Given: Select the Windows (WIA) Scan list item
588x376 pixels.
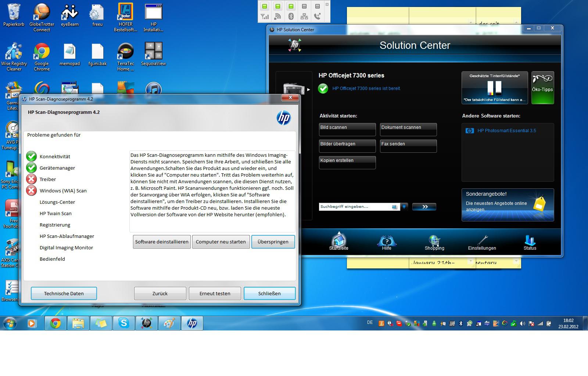Looking at the screenshot, I should coord(63,191).
